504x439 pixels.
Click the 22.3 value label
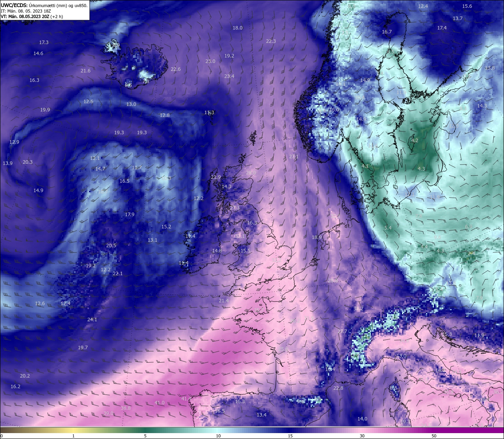[271, 41]
